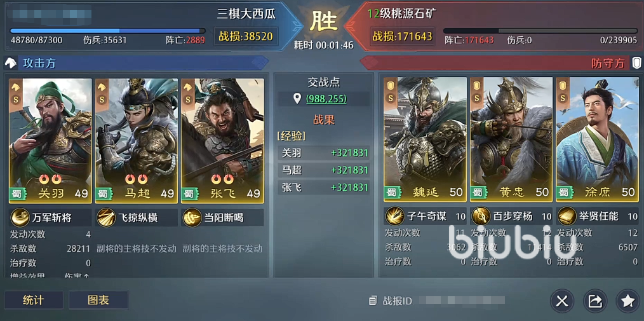644x321 pixels.
Task: View the 黄忠 defender portrait
Action: point(511,139)
